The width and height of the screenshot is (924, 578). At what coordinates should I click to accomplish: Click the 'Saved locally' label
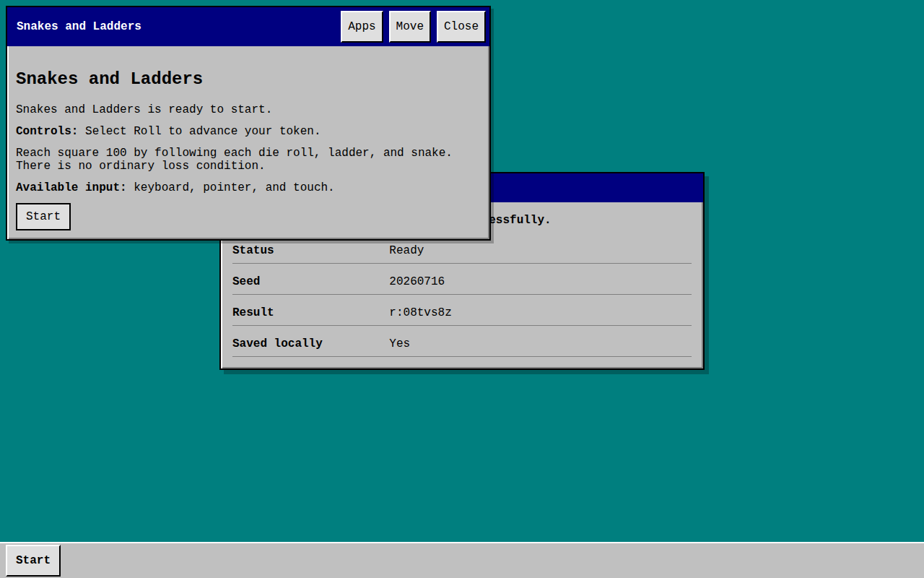click(277, 344)
